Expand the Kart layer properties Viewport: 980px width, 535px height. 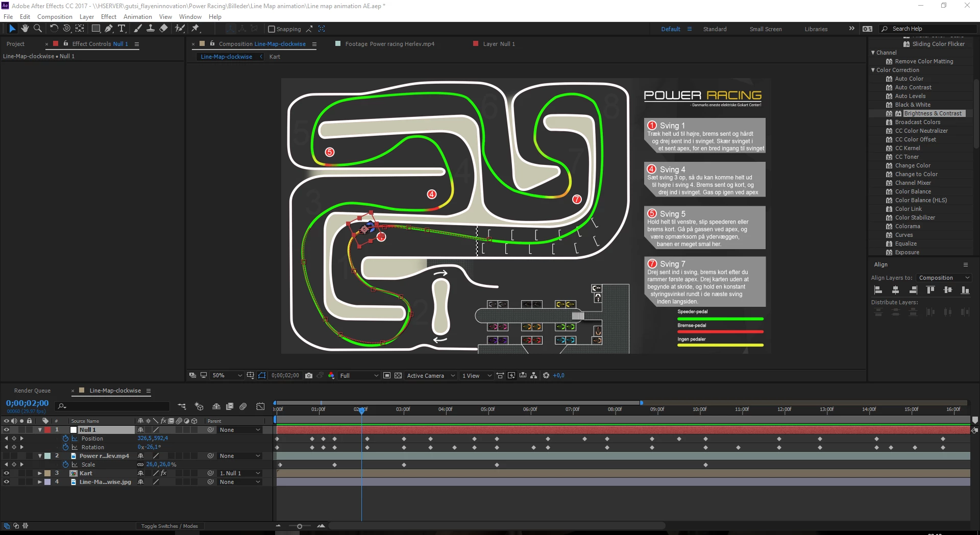40,473
